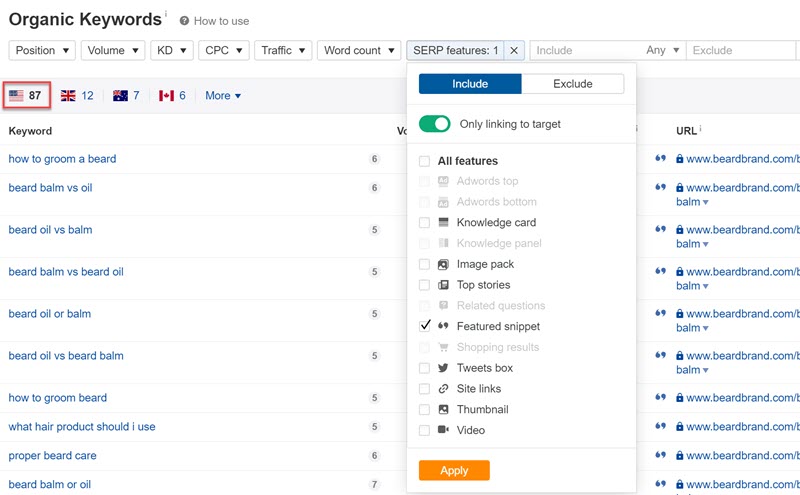The width and height of the screenshot is (800, 495).
Task: Check the Thumbnail checkbox
Action: 424,409
